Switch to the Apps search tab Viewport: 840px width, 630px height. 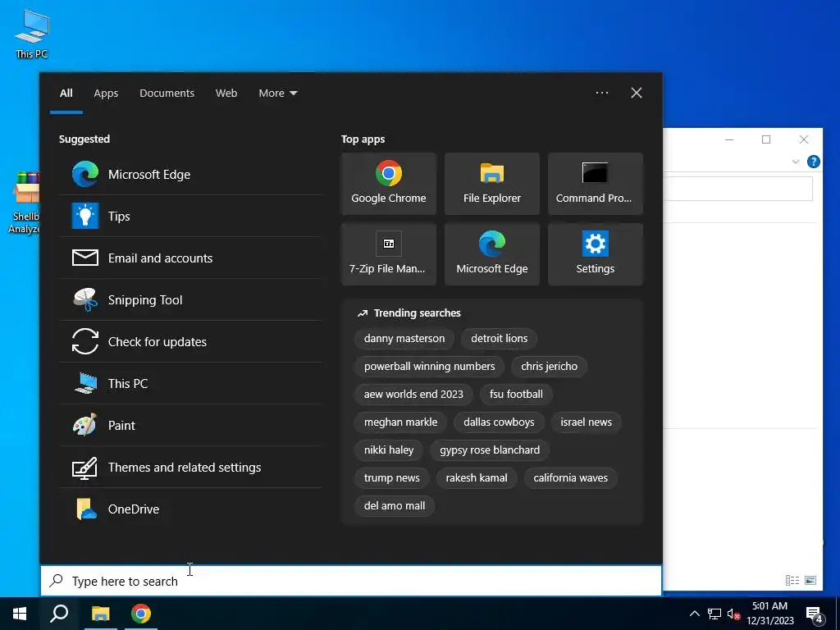pos(106,94)
